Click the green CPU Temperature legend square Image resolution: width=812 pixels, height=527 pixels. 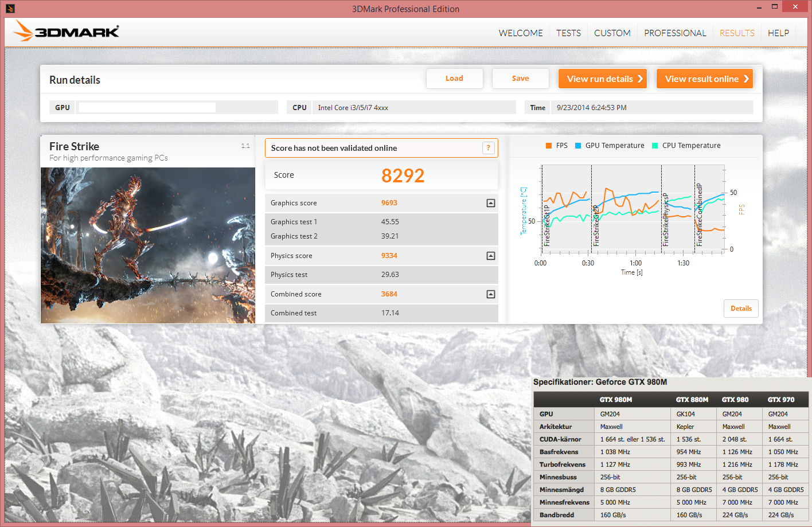click(655, 146)
